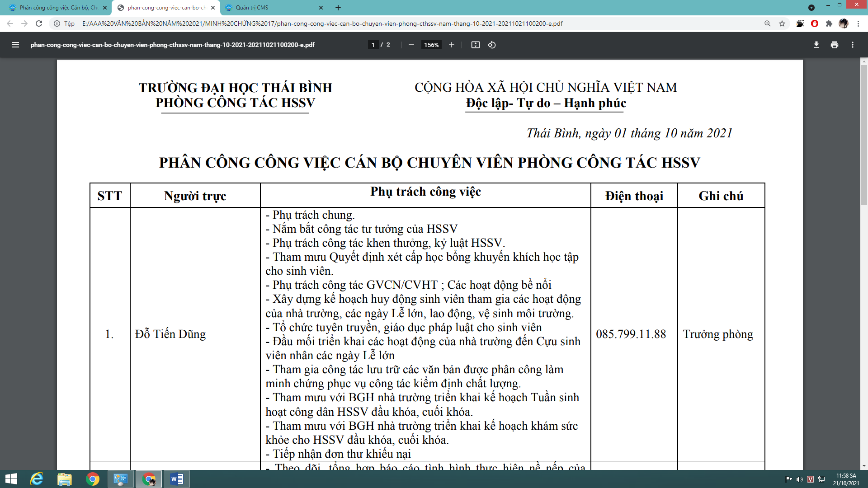Click the Điện thoại column header
This screenshot has width=868, height=488.
click(634, 196)
